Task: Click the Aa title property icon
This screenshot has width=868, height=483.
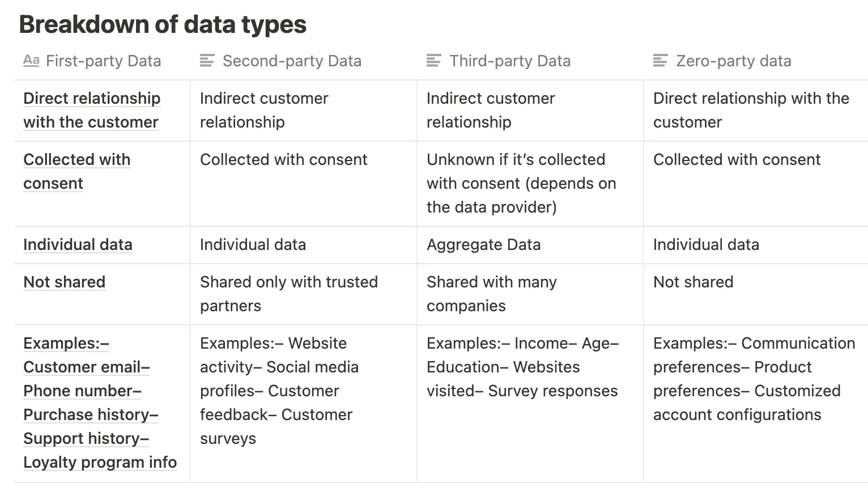Action: (x=31, y=61)
